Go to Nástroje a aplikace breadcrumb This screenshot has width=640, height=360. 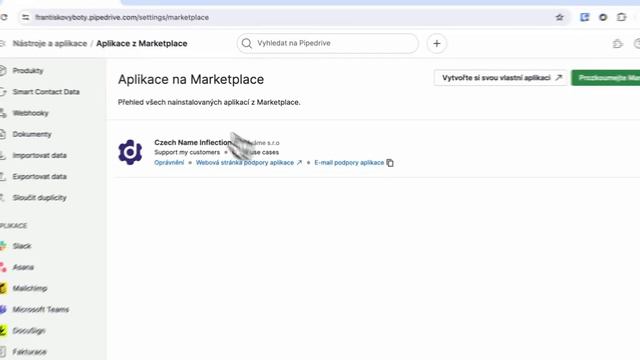point(50,43)
